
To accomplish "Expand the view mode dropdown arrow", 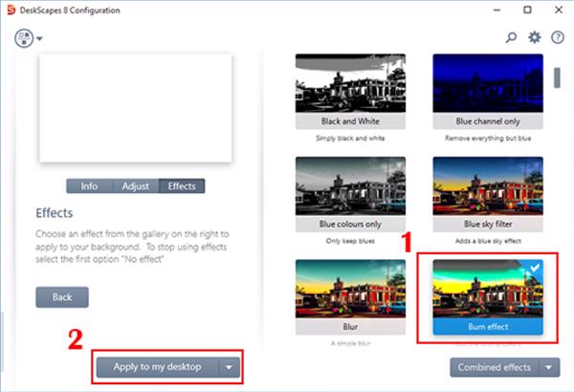I will click(40, 39).
